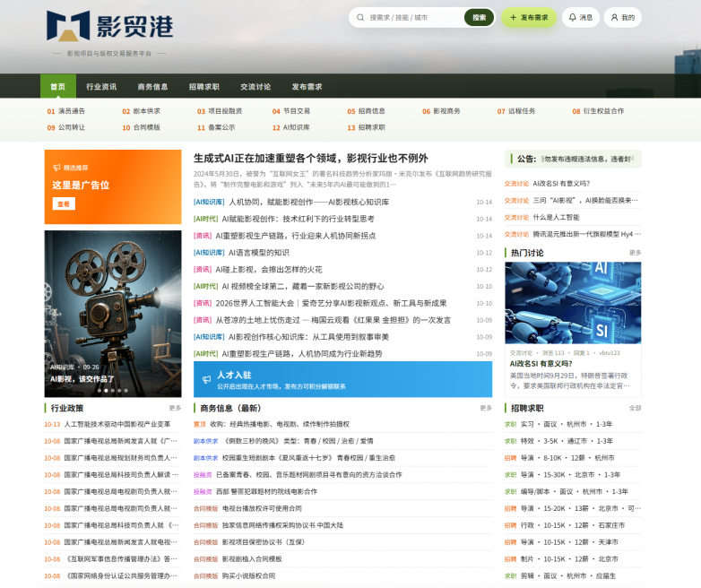Open policy 人工智能技术驱动中国影视产业变革
701x588 pixels.
tap(117, 424)
